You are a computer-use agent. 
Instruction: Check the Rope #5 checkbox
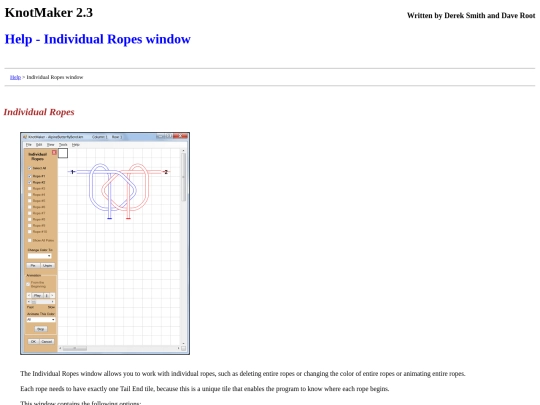tap(30, 201)
